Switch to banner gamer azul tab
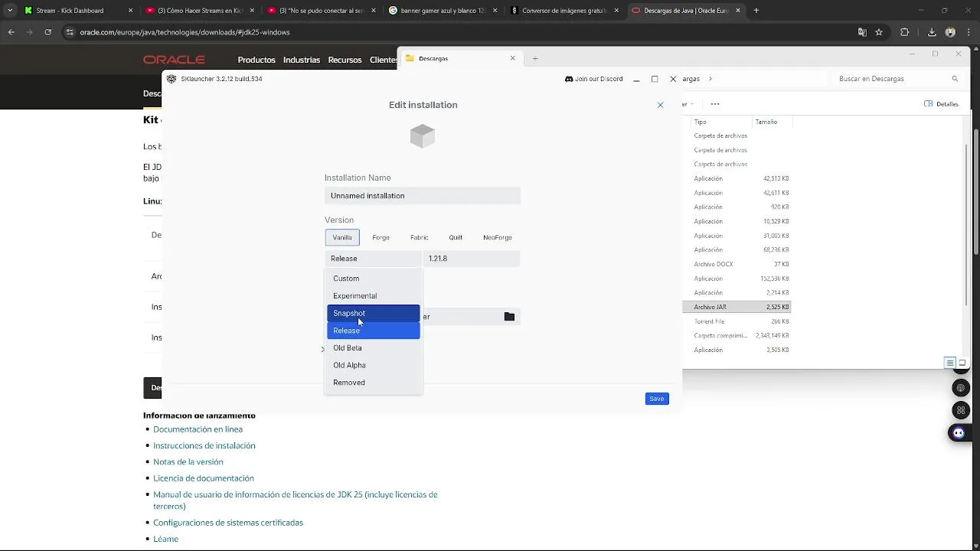Viewport: 980px width, 551px height. coord(443,11)
